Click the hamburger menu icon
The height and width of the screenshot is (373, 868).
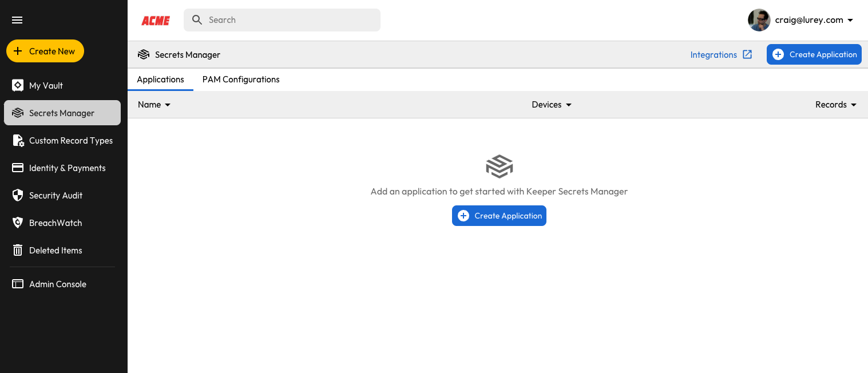(17, 20)
